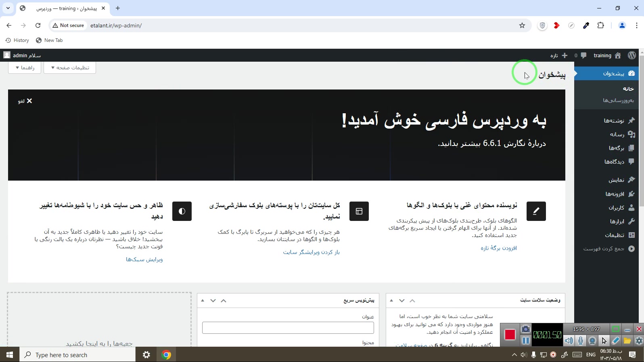Open the recorder's output folder
Image resolution: width=644 pixels, height=362 pixels.
coord(627,341)
